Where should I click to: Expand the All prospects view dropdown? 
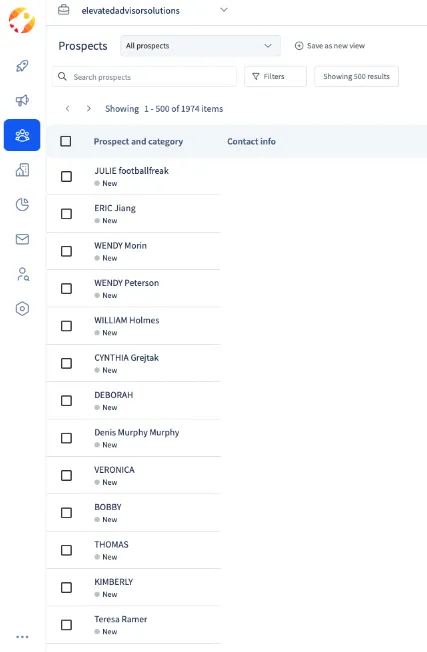click(x=200, y=46)
